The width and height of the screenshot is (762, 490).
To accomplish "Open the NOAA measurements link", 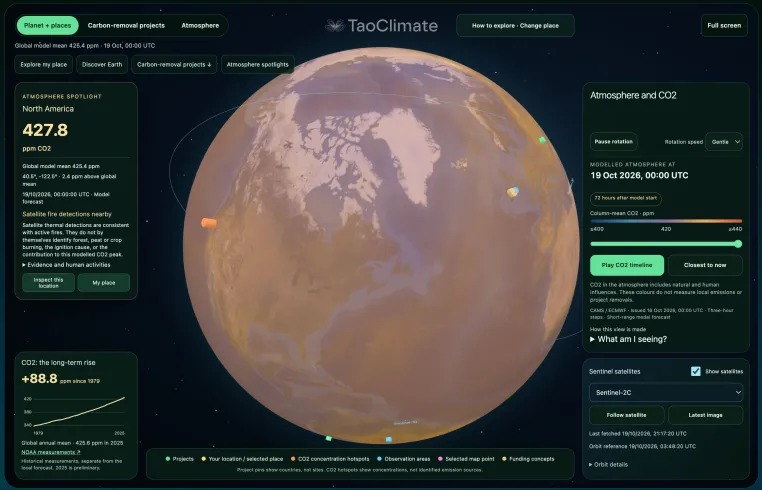I will click(51, 452).
